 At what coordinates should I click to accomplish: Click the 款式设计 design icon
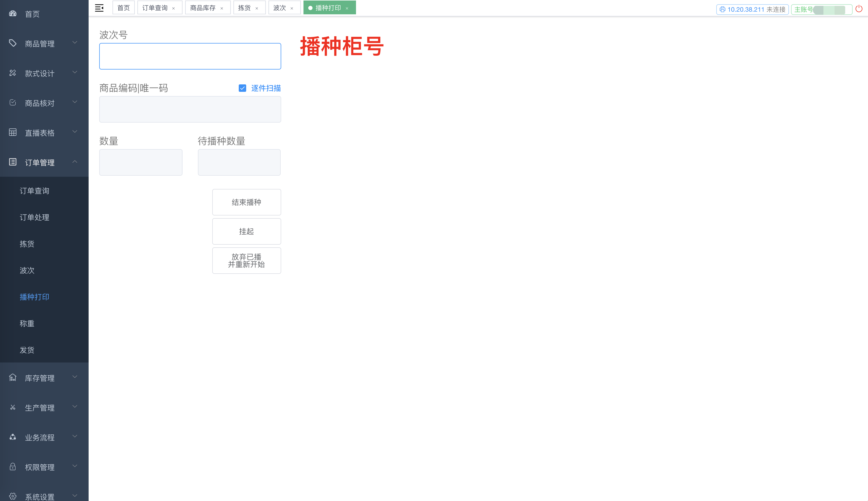click(x=13, y=73)
